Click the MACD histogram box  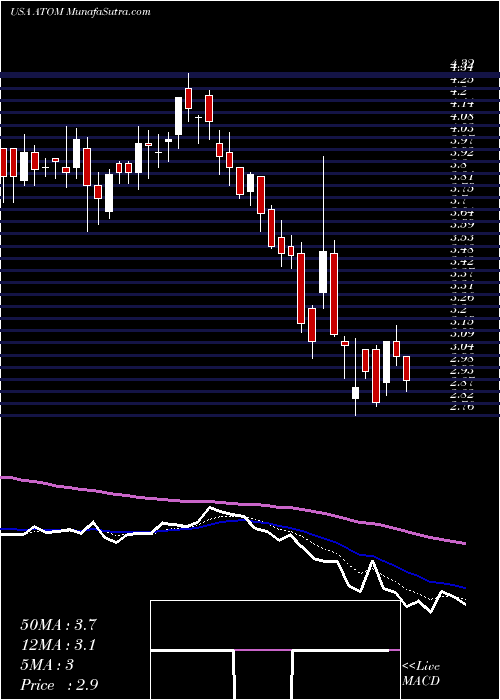[275, 650]
